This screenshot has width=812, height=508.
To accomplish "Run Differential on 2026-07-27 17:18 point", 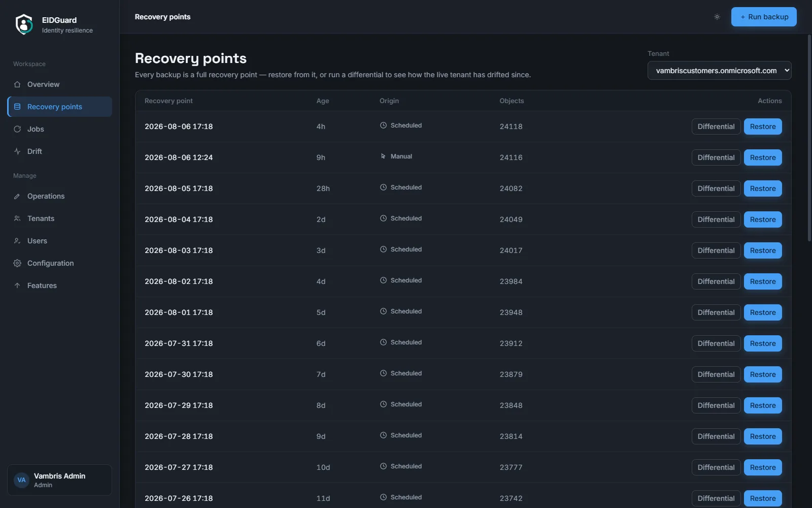I will (x=716, y=467).
